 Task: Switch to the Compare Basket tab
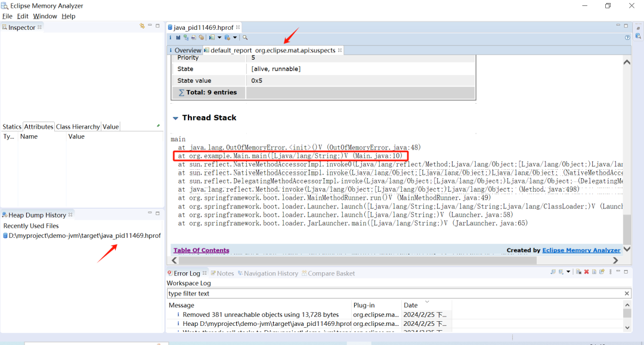[x=328, y=273]
